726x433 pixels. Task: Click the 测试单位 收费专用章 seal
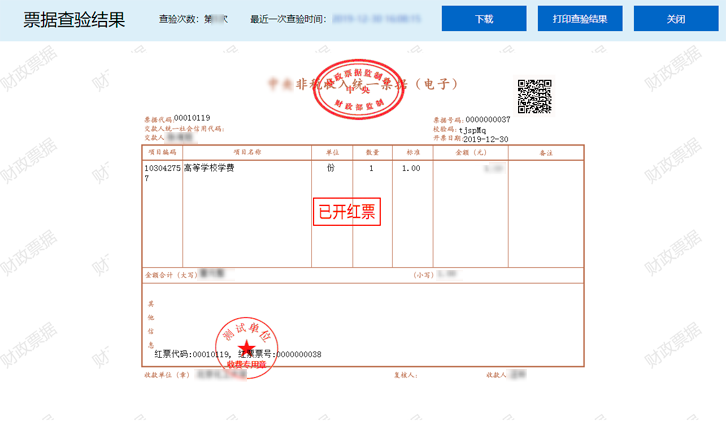pyautogui.click(x=246, y=348)
